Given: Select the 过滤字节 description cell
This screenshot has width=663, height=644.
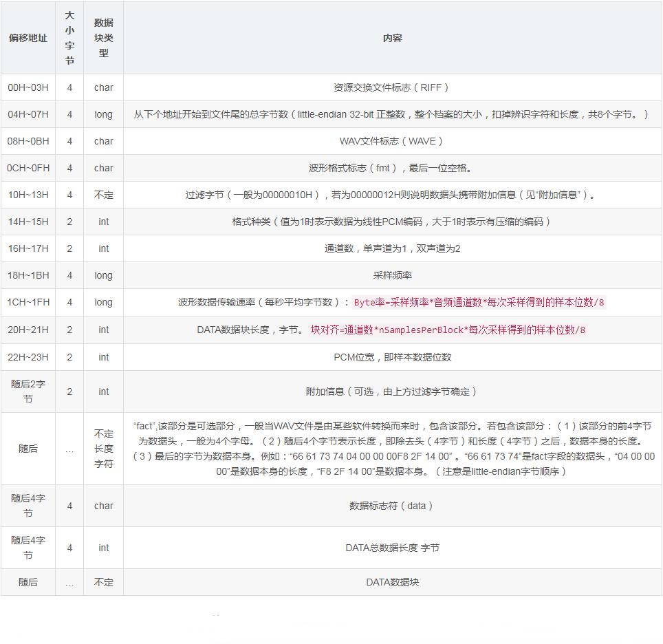Looking at the screenshot, I should tap(392, 195).
